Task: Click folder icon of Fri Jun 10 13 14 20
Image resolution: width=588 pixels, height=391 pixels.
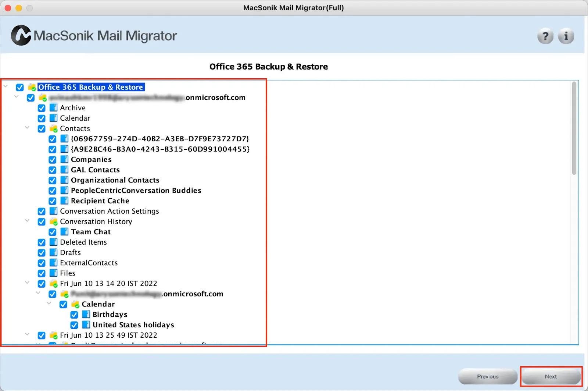Action: point(54,284)
